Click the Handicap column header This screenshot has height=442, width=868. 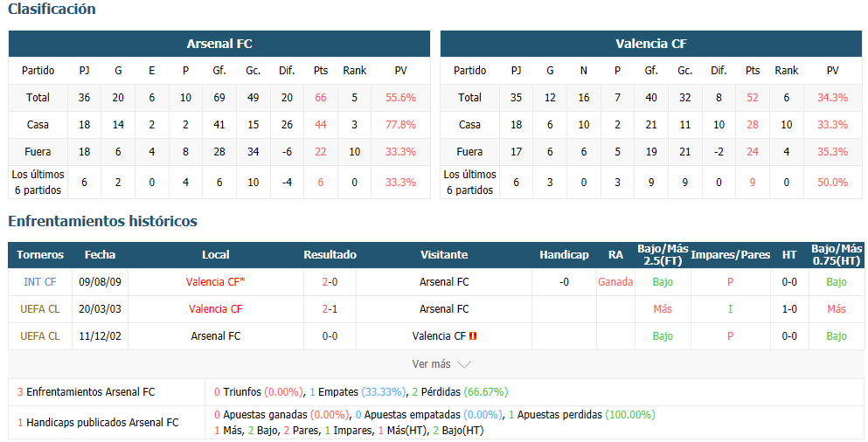(x=564, y=255)
